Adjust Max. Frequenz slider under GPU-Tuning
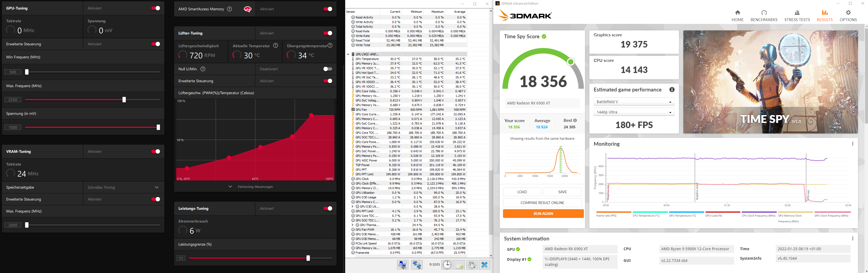 124,100
